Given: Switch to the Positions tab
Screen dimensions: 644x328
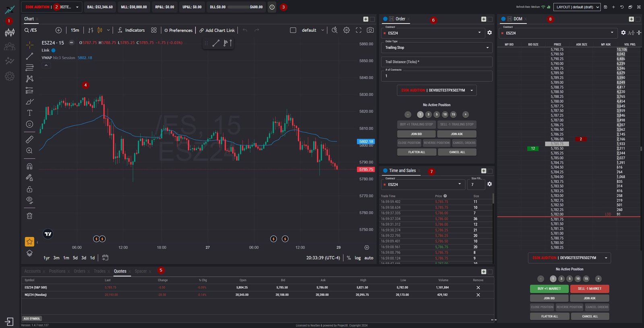Looking at the screenshot, I should point(57,271).
